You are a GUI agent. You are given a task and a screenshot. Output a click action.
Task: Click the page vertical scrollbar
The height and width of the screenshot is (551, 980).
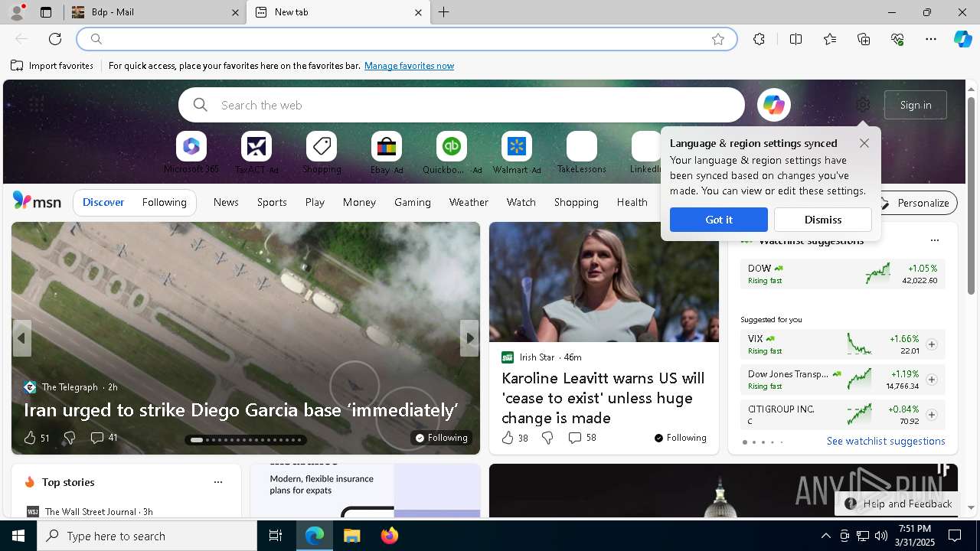click(971, 196)
